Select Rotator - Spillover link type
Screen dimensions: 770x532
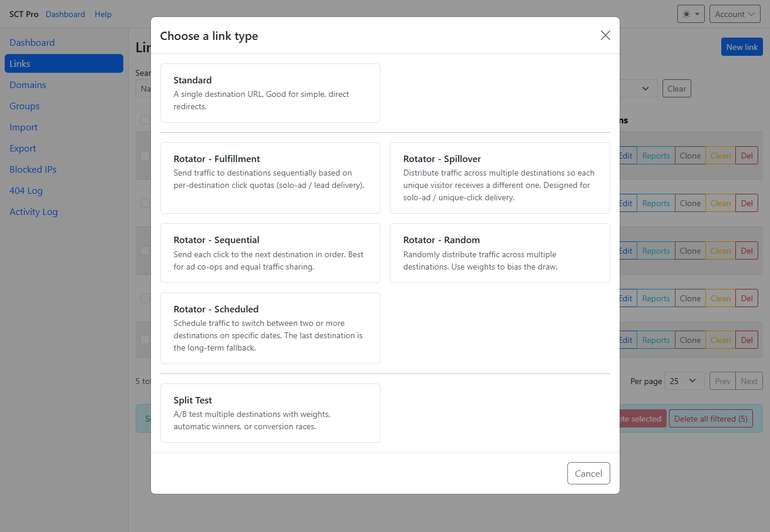(x=500, y=178)
